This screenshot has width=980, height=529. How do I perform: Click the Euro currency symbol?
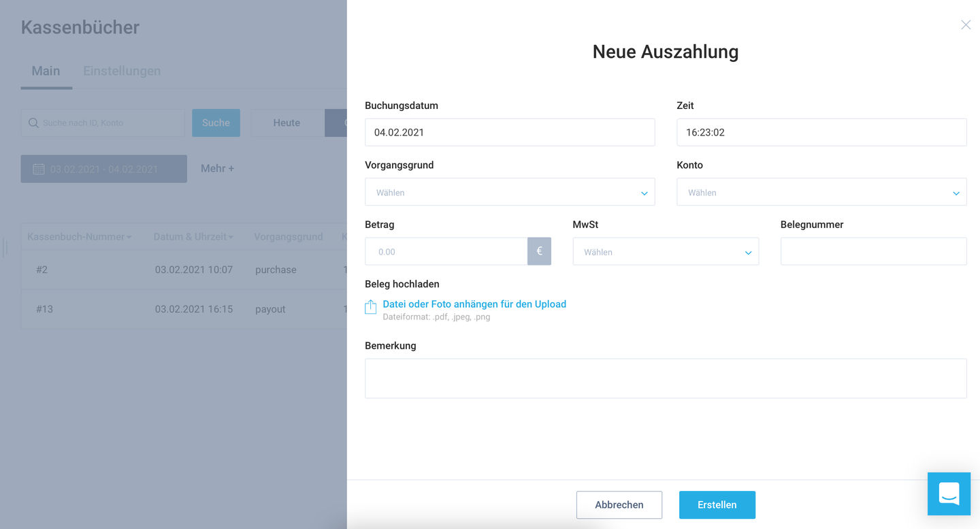point(539,251)
